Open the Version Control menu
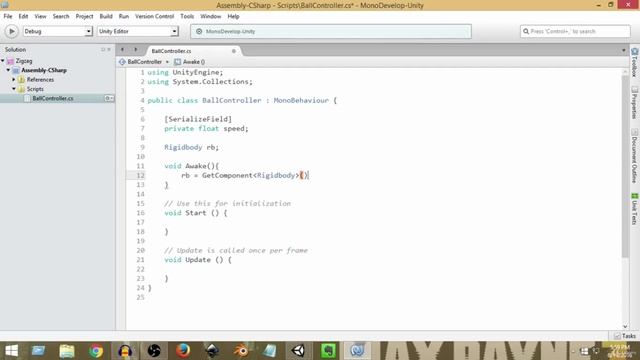This screenshot has height=360, width=640. pos(154,16)
